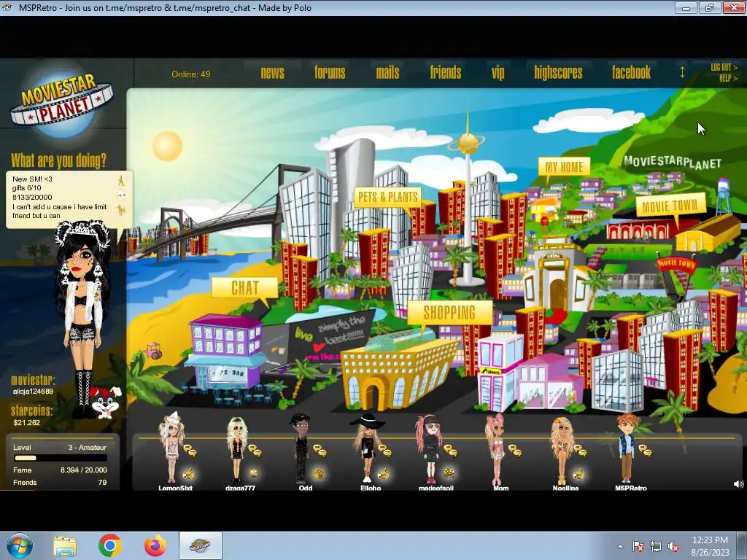Click the muted volume tray icon
The width and height of the screenshot is (747, 560).
[673, 547]
